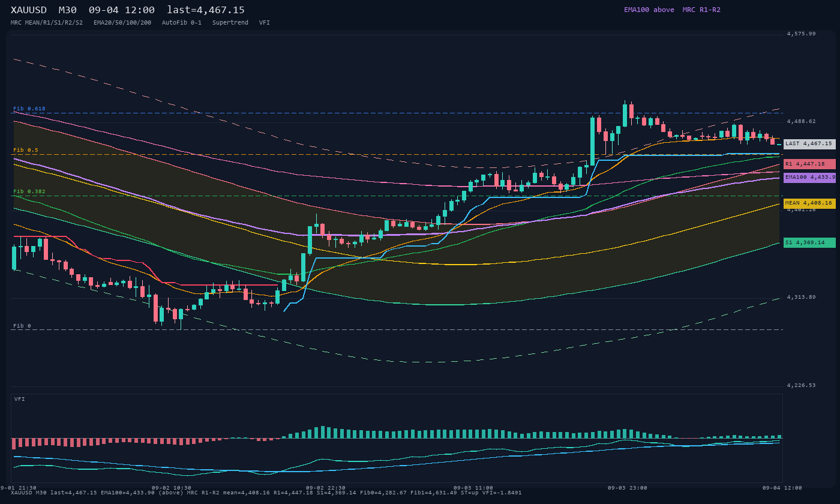The width and height of the screenshot is (840, 504).
Task: Click the VFI legend entry in header
Action: point(265,22)
